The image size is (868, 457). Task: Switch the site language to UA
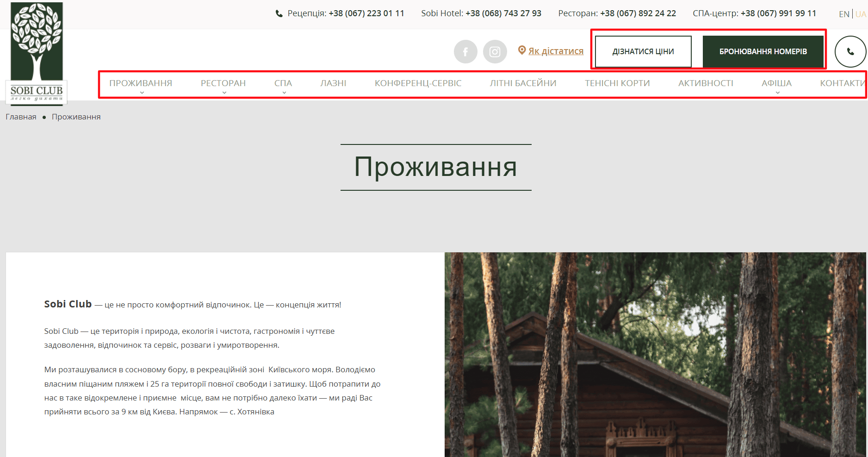pos(861,14)
